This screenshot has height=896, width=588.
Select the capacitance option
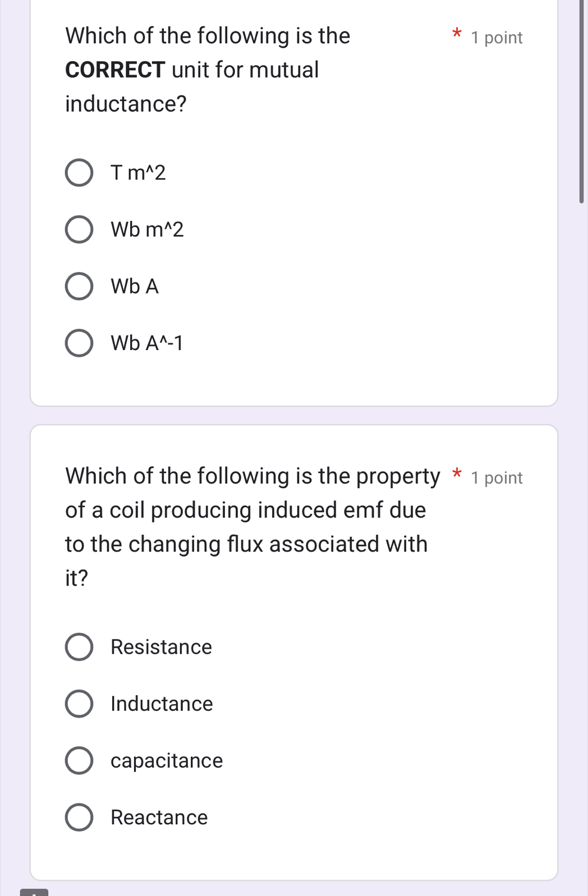(x=80, y=761)
